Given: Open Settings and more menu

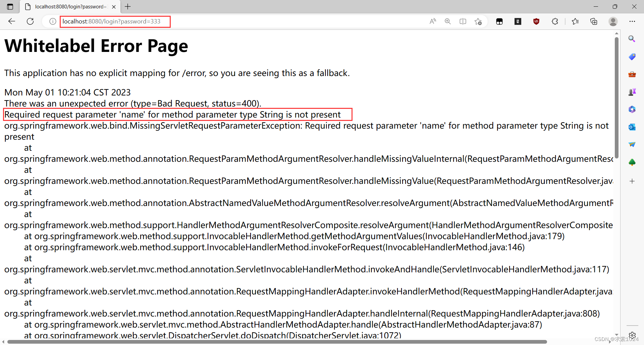Looking at the screenshot, I should click(x=632, y=21).
